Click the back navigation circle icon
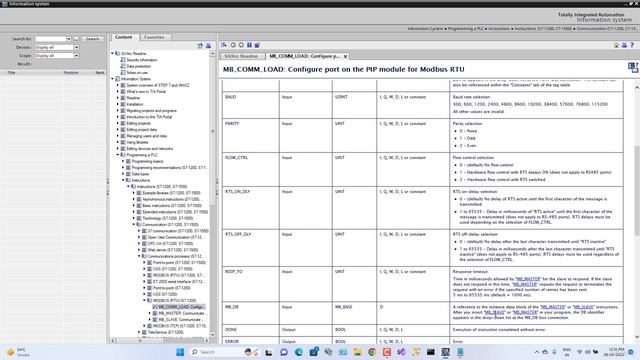This screenshot has height=360, width=640. [x=233, y=45]
